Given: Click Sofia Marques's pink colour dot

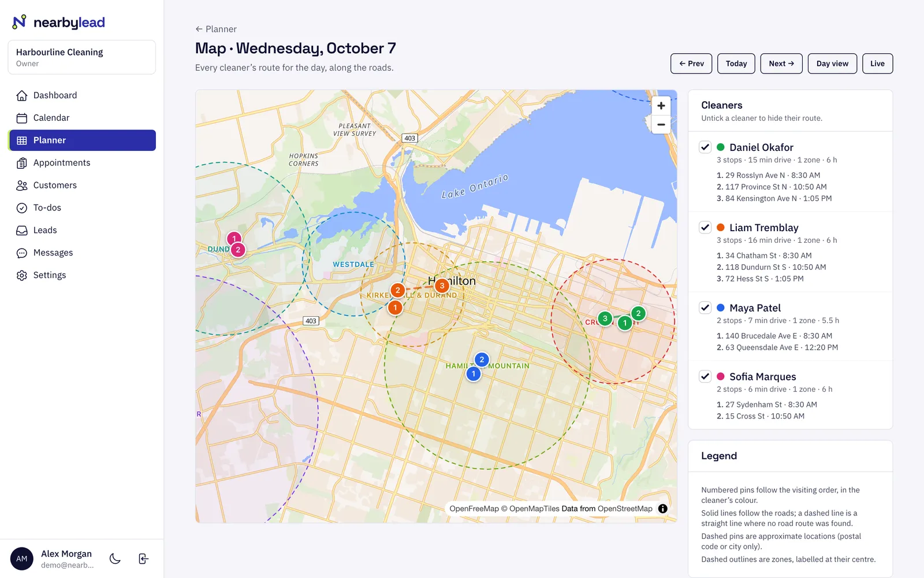Looking at the screenshot, I should tap(721, 376).
